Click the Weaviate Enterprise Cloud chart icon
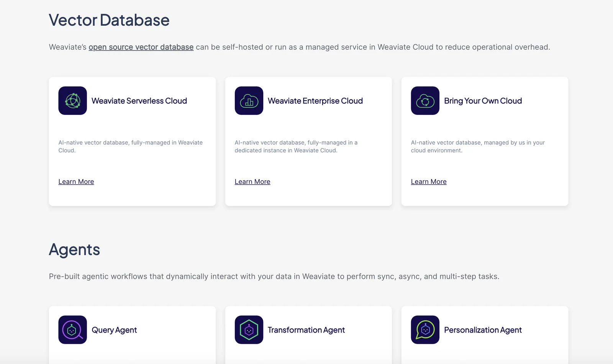The width and height of the screenshot is (613, 364). coord(249,101)
